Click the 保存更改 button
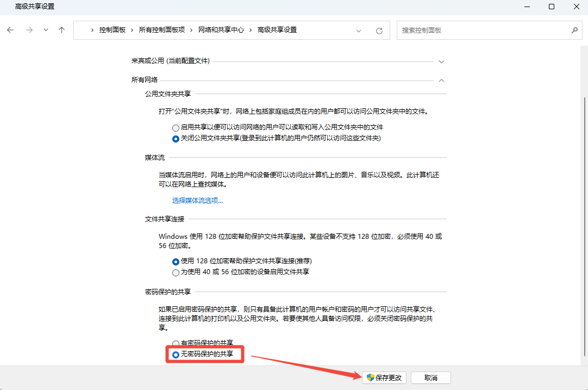 (384, 377)
